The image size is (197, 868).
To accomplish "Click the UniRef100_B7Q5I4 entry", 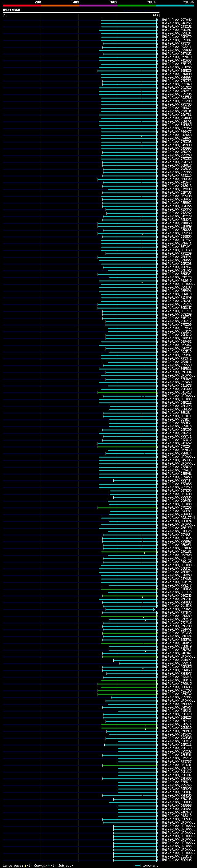I will coord(177,725).
